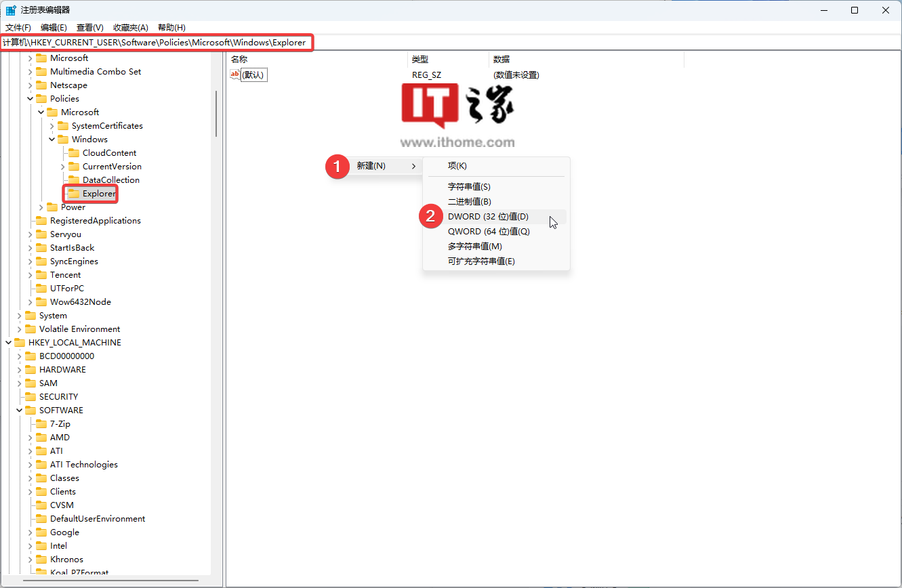Expand the Tencent key chevron
The height and width of the screenshot is (588, 902).
[30, 275]
